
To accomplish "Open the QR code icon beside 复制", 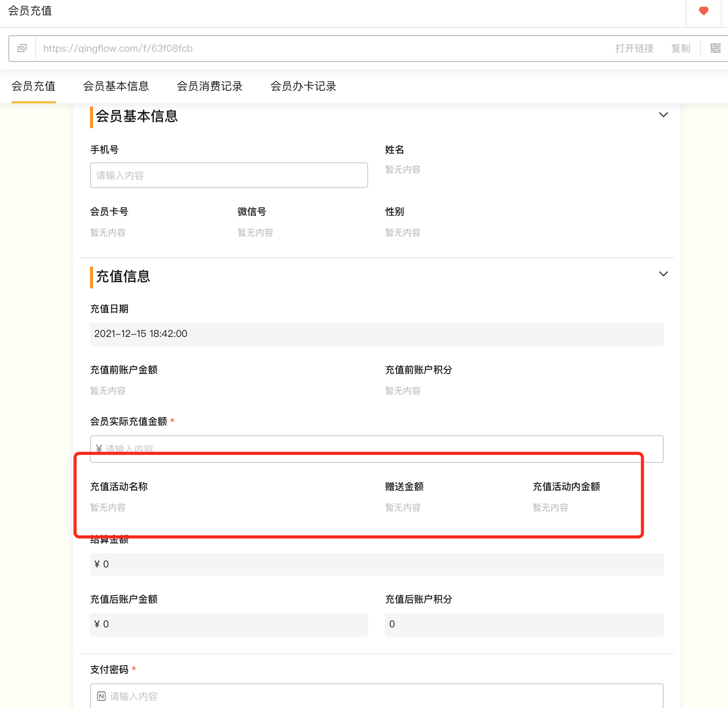I will pyautogui.click(x=716, y=48).
